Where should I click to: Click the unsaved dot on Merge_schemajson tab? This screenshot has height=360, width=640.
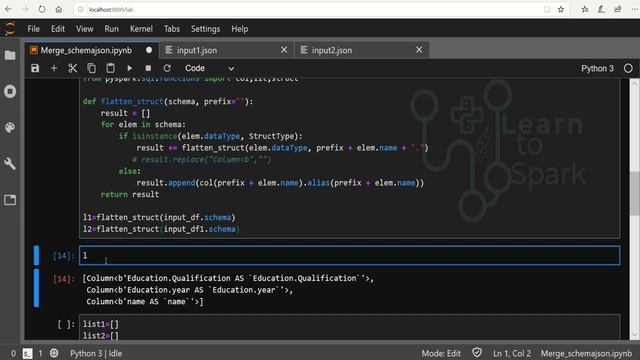149,50
